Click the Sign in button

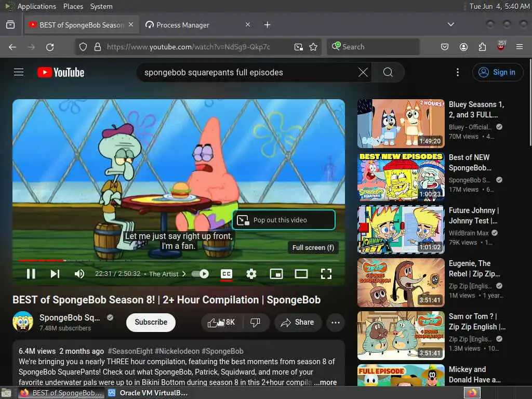coord(497,72)
